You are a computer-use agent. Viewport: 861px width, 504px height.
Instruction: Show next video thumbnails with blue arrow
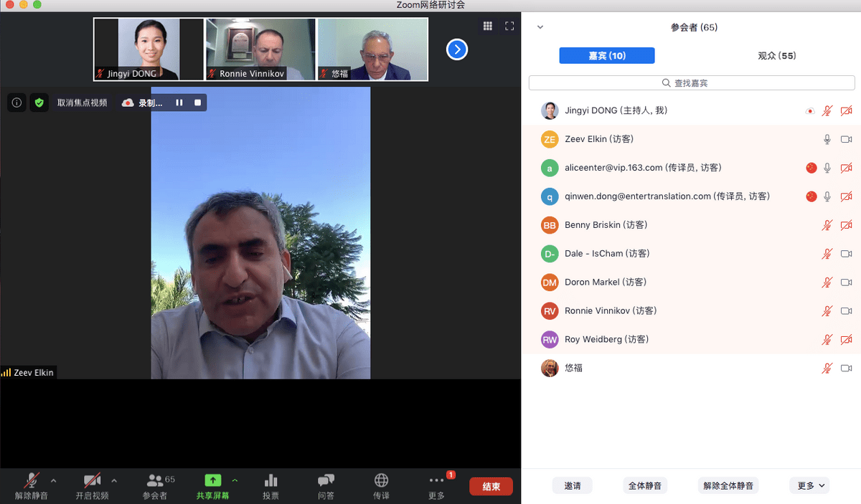tap(457, 49)
